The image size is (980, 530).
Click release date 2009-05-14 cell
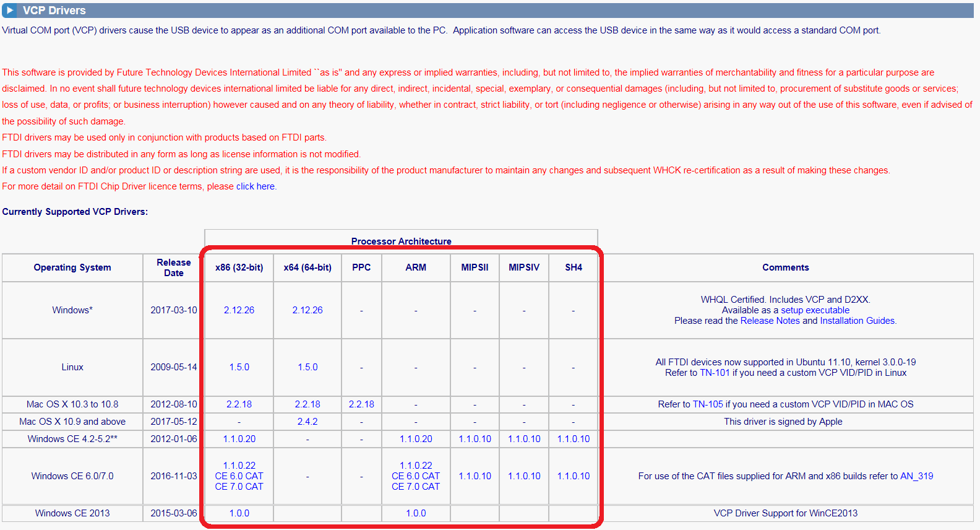coord(174,367)
